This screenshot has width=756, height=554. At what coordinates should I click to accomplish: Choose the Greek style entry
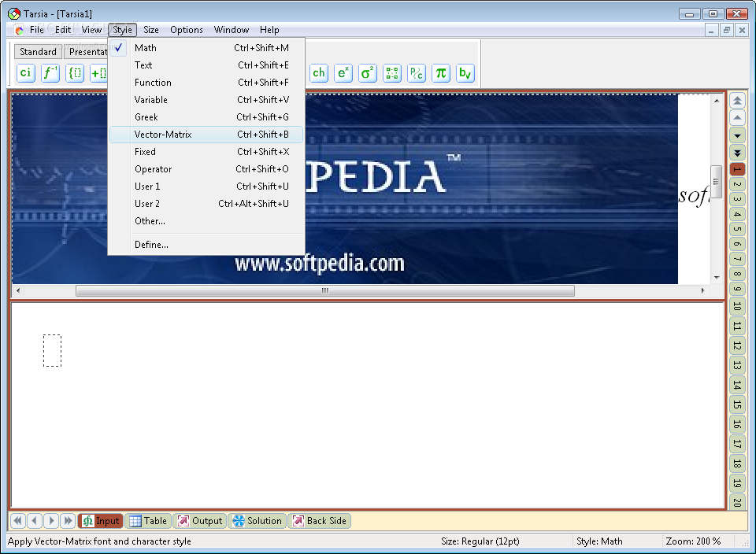206,117
